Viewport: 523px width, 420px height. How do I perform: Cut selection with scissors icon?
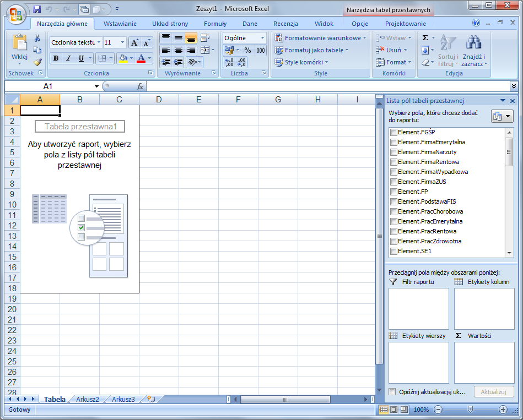(x=37, y=38)
